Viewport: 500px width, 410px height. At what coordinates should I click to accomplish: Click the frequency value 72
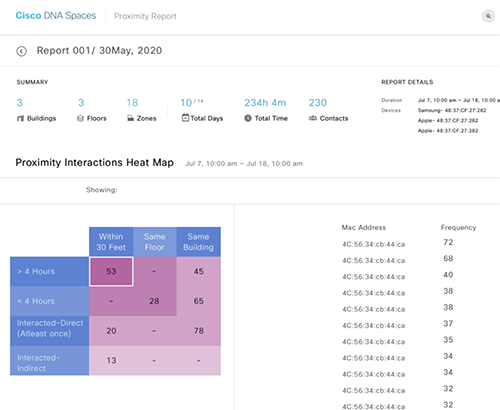(x=448, y=242)
